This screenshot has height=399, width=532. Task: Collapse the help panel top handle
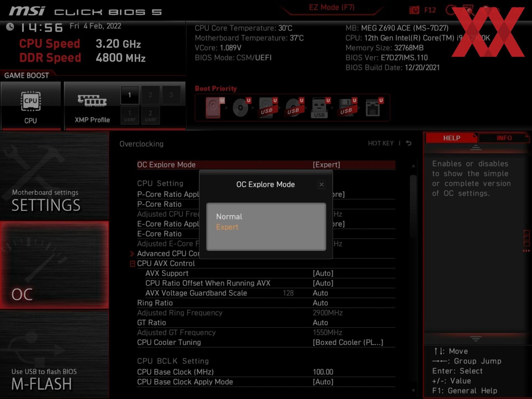point(476,147)
